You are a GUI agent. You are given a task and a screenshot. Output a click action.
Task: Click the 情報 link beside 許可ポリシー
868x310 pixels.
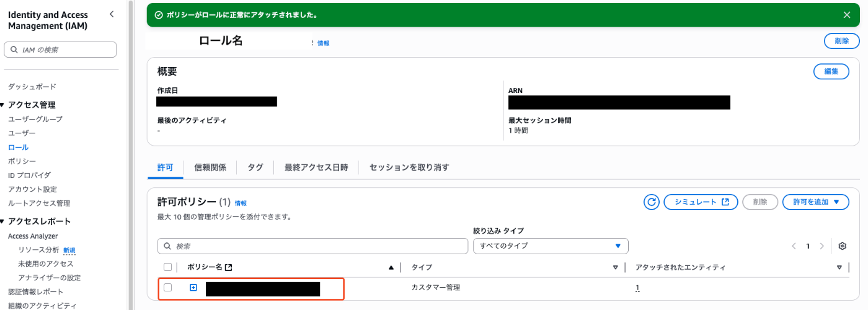[241, 203]
